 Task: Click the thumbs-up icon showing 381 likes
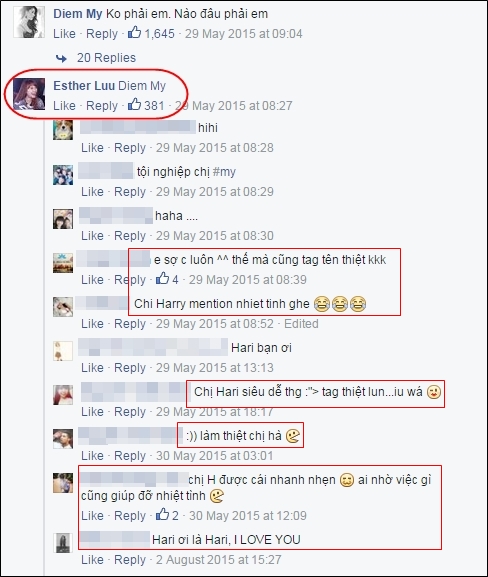coord(134,105)
